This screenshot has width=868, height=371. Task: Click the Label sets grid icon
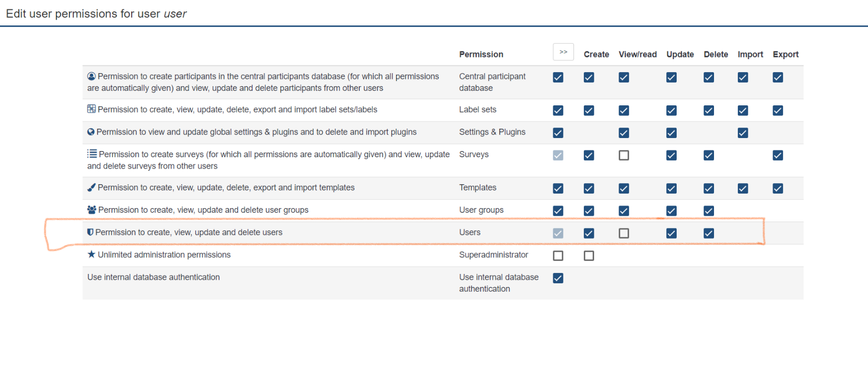91,109
